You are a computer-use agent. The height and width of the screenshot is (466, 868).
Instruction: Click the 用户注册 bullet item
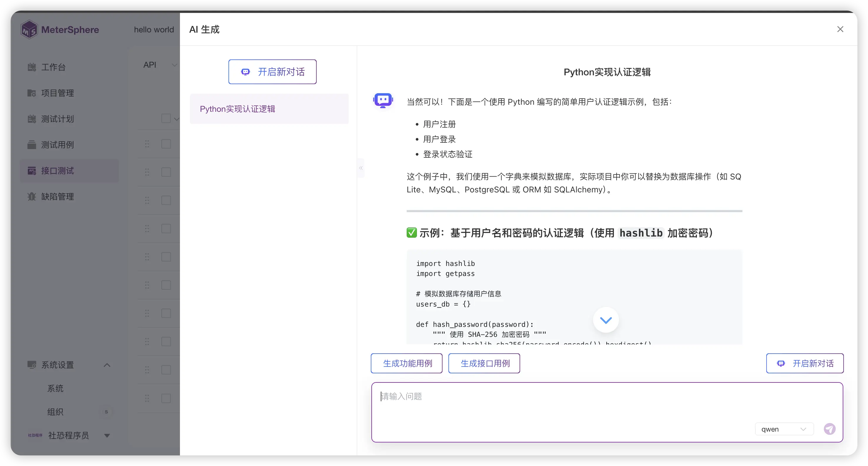439,124
